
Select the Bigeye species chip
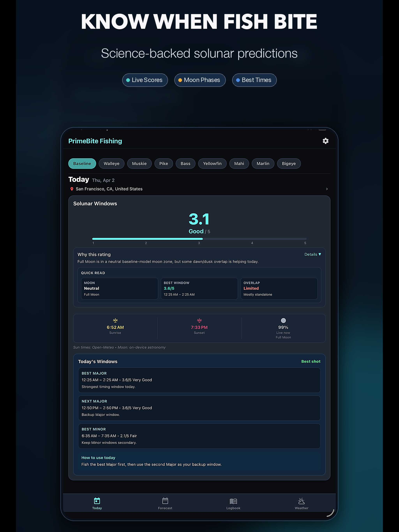pyautogui.click(x=289, y=164)
